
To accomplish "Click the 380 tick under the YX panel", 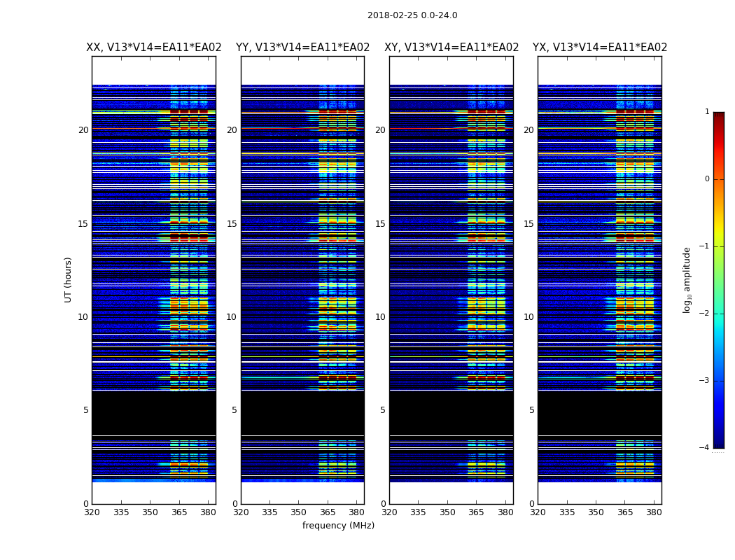I will [x=654, y=512].
